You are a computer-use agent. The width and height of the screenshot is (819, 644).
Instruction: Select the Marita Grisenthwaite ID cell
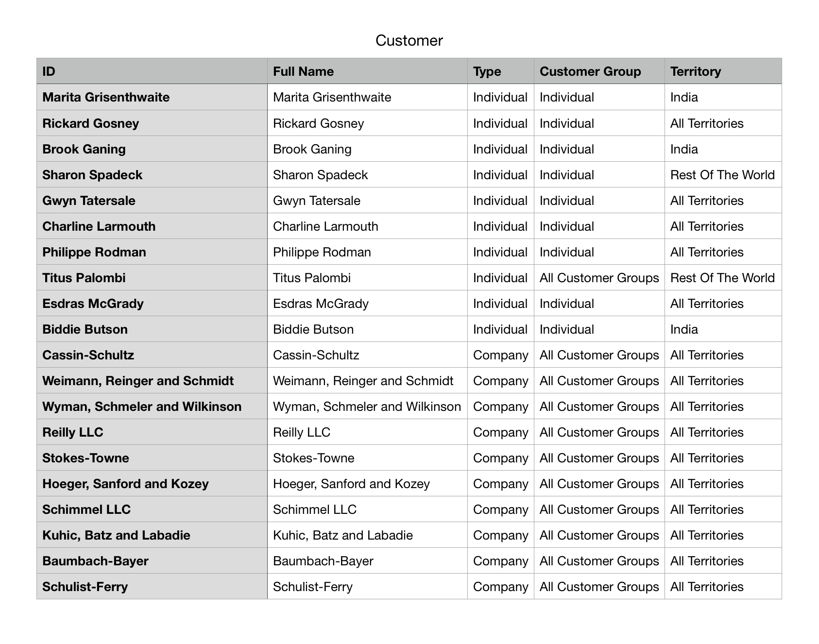(x=152, y=97)
